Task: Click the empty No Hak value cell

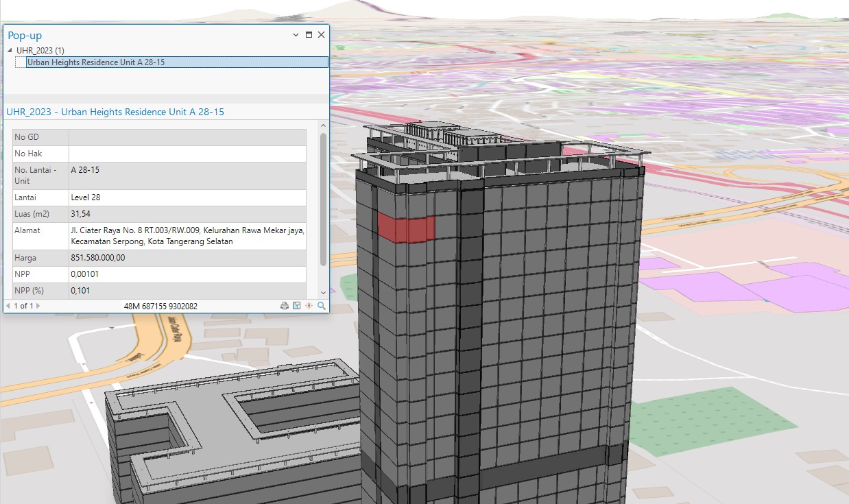Action: 187,154
